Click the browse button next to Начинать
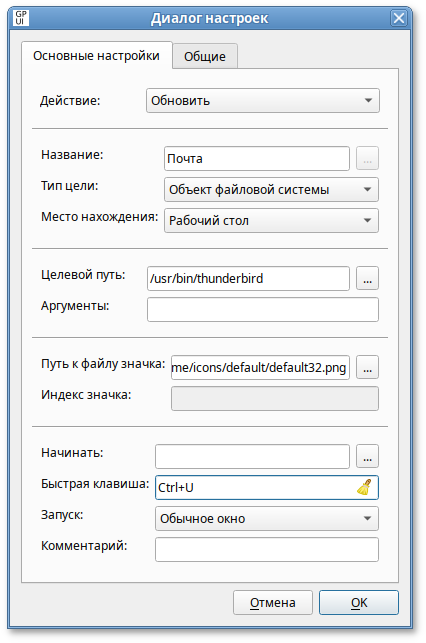The image size is (426, 643). point(367,456)
